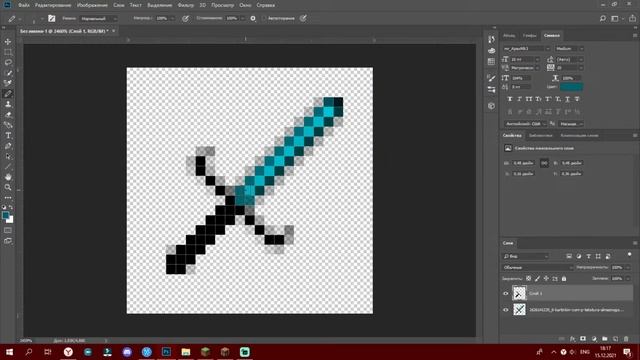Open the Нажим opacity dropdown arrow
This screenshot has height=360, width=640.
tap(172, 18)
